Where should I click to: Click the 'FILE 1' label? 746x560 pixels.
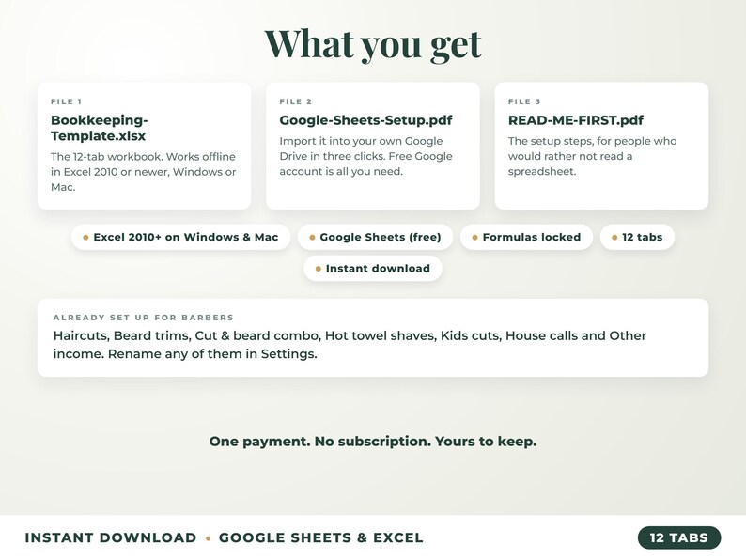coord(66,101)
